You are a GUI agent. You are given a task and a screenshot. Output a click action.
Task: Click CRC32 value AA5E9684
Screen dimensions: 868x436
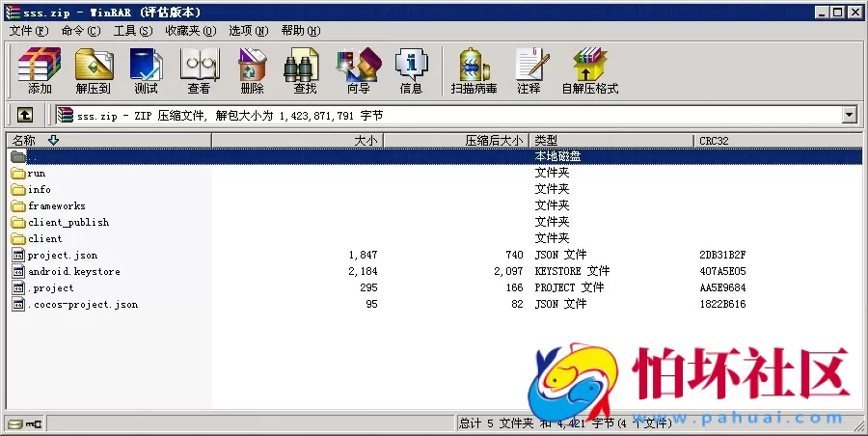tap(722, 287)
